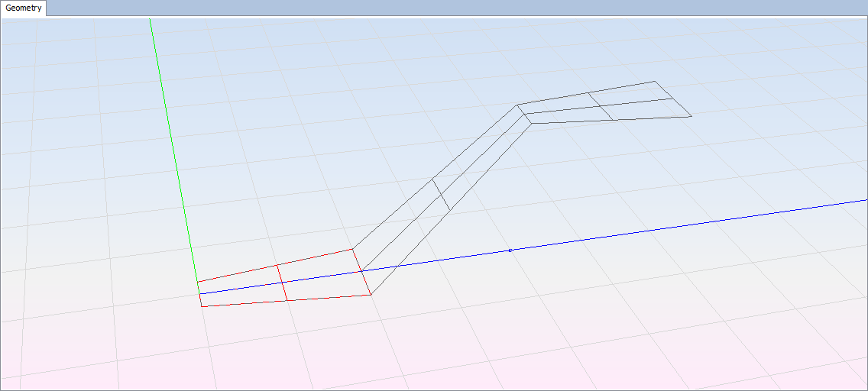The height and width of the screenshot is (391, 868).
Task: Click the blue horizontal axis line
Action: [x=649, y=230]
